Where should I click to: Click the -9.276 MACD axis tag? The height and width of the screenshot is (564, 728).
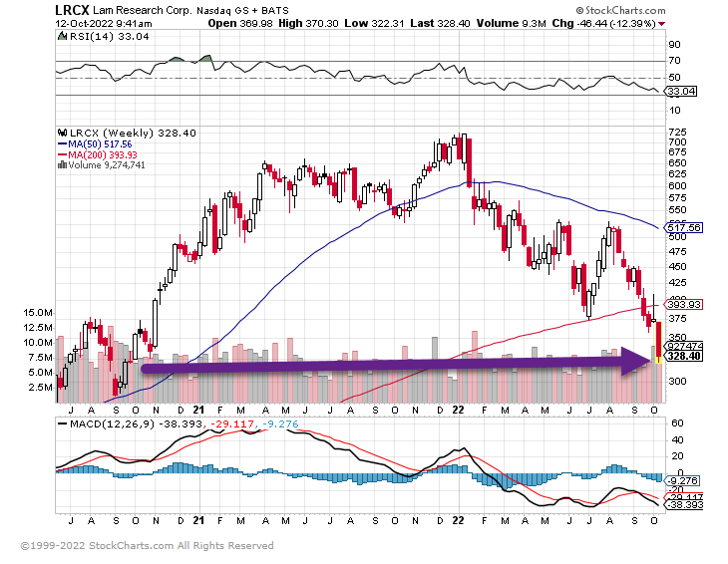click(683, 481)
